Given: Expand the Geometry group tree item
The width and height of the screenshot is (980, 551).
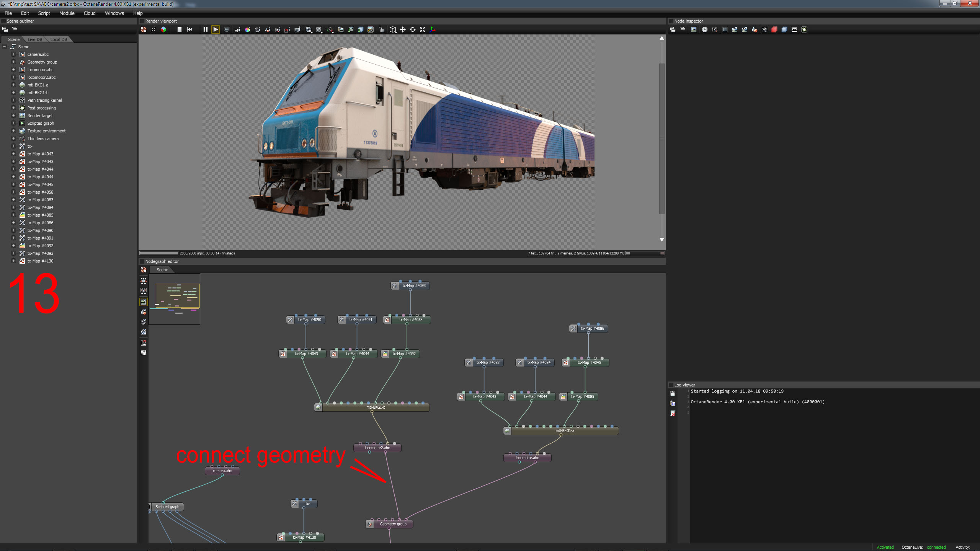Looking at the screenshot, I should point(13,62).
